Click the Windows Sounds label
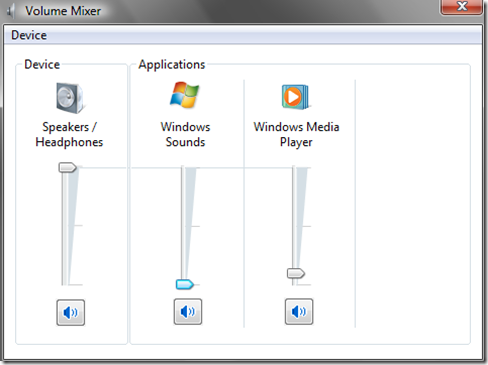This screenshot has height=365, width=488. click(x=185, y=134)
